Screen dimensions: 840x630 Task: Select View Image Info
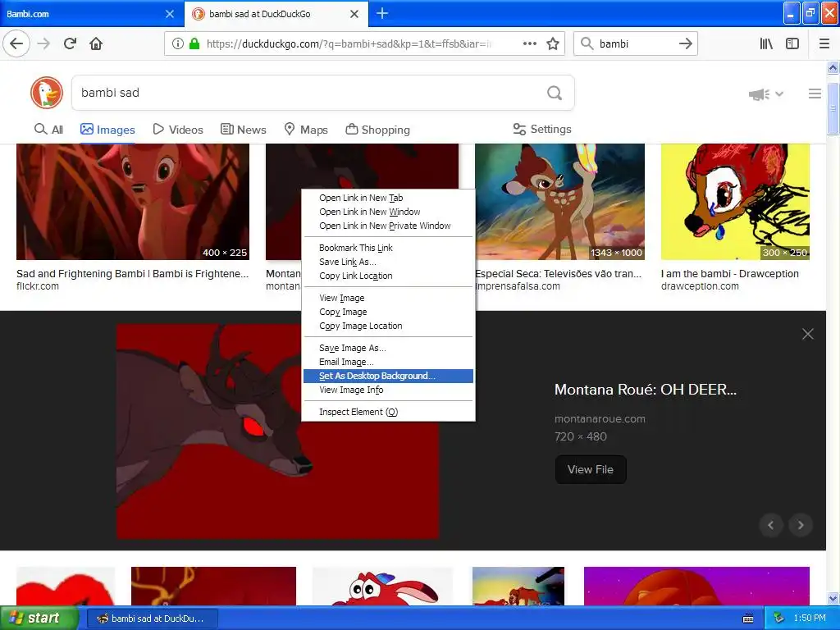click(x=388, y=390)
